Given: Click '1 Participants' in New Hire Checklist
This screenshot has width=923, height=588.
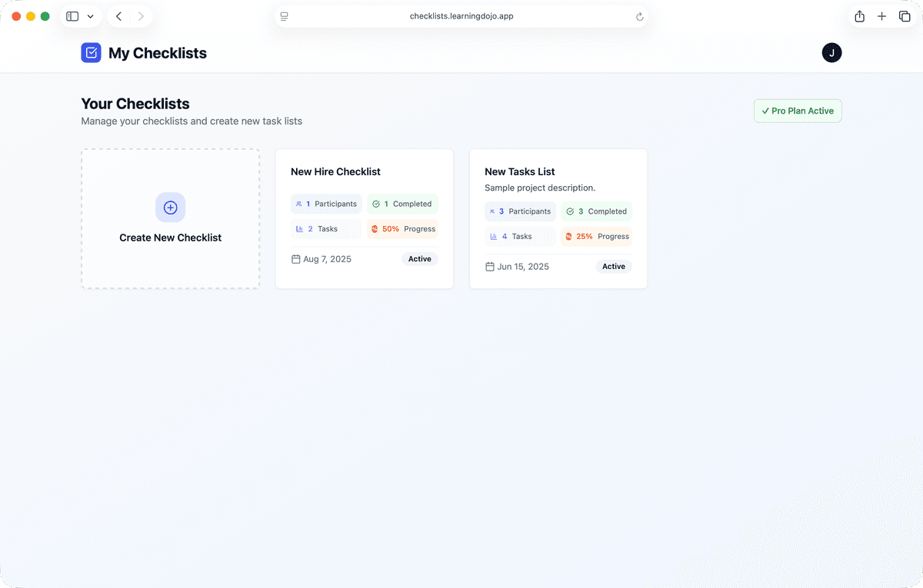Looking at the screenshot, I should (x=326, y=204).
